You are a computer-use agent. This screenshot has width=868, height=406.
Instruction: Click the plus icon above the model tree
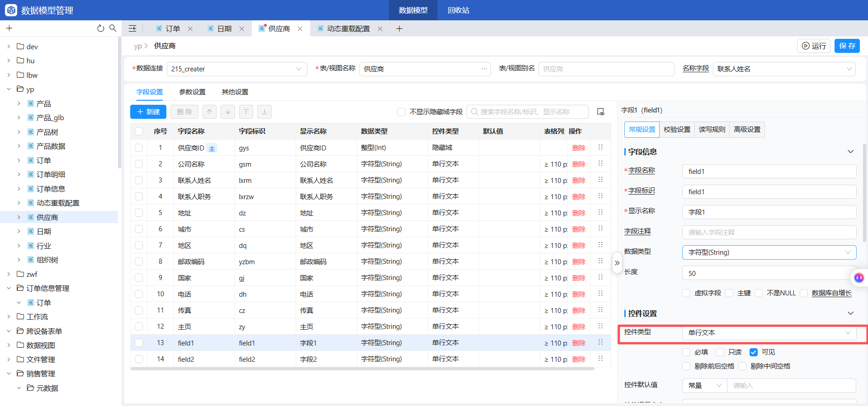click(x=9, y=28)
